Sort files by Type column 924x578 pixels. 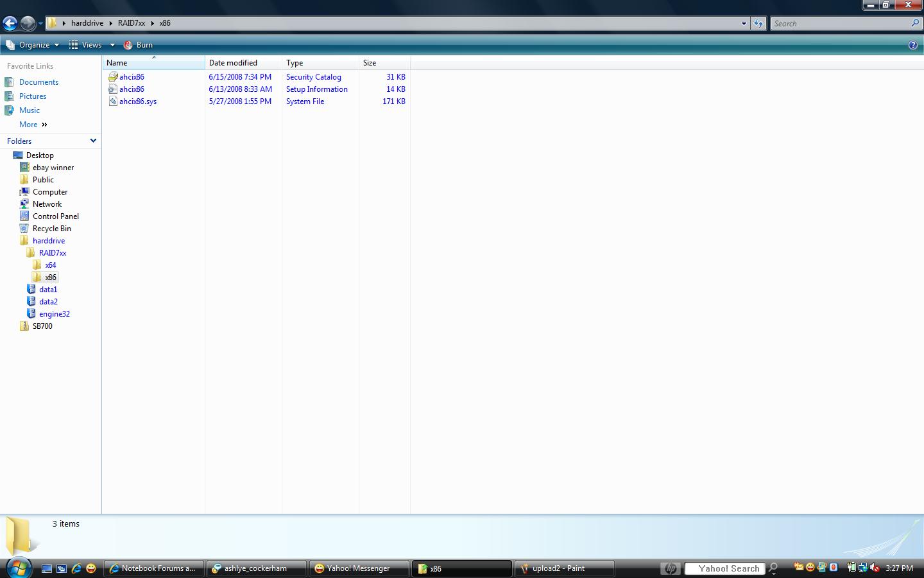pos(321,63)
